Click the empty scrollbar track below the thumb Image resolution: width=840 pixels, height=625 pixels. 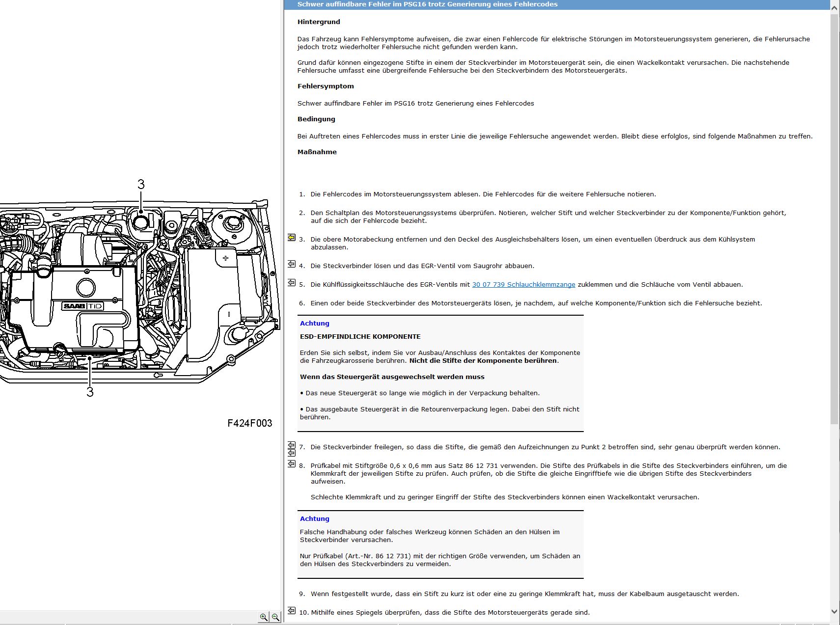[835, 515]
